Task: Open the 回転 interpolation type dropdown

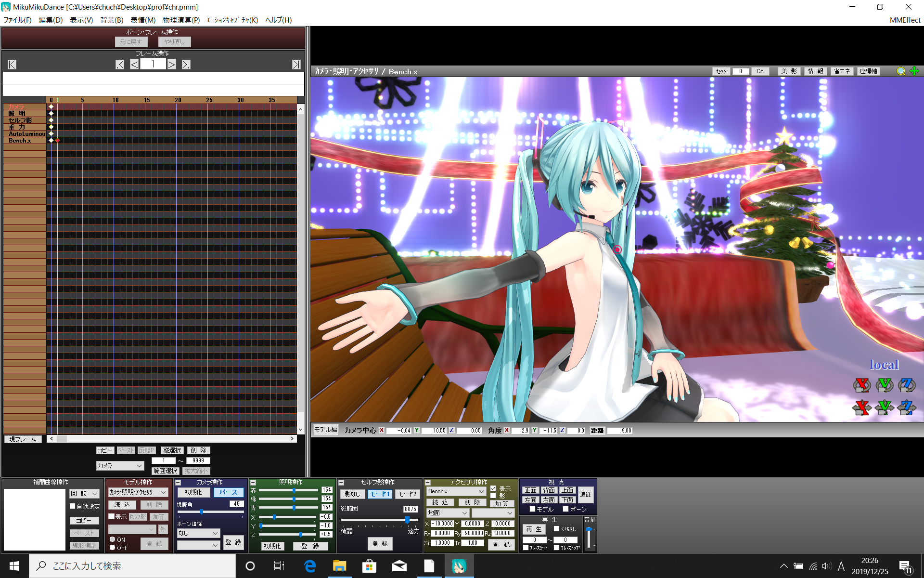Action: click(84, 494)
